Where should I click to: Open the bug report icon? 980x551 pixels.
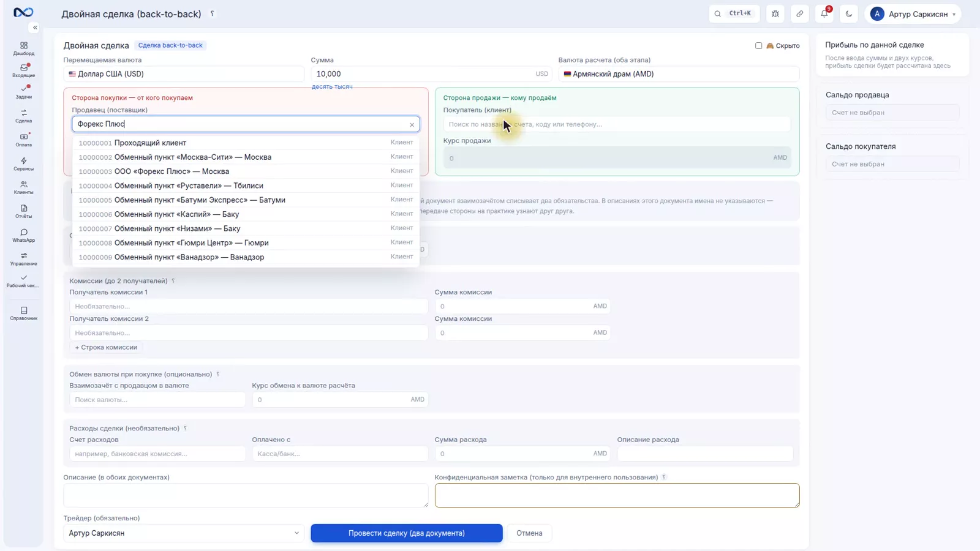[775, 13]
